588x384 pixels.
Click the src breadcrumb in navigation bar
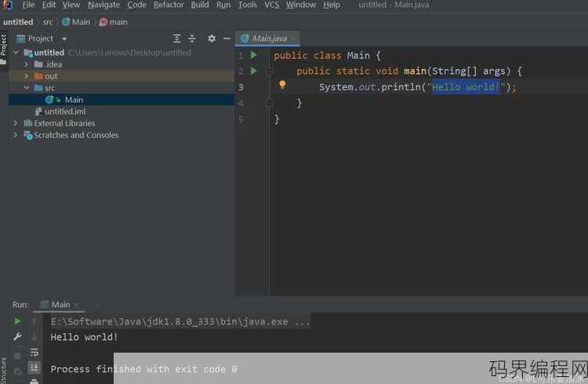(x=48, y=22)
